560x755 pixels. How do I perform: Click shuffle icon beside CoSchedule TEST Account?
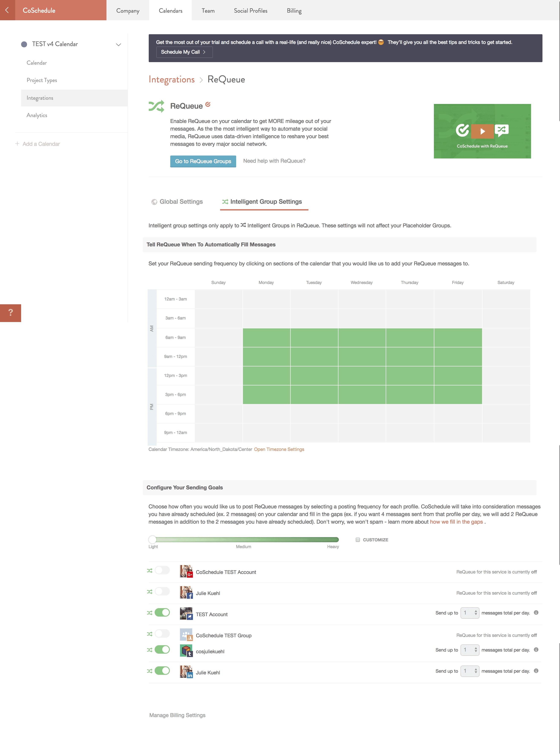(150, 571)
